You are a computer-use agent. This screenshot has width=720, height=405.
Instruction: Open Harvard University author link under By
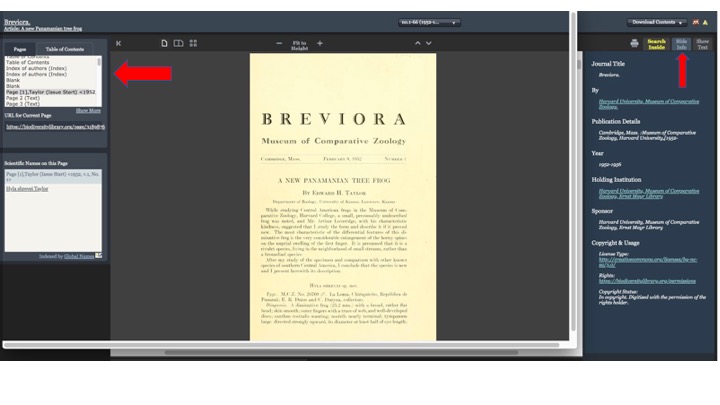(648, 104)
